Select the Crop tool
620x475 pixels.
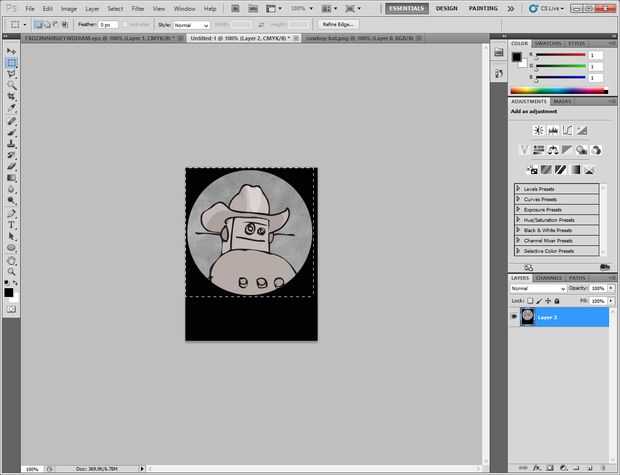11,97
